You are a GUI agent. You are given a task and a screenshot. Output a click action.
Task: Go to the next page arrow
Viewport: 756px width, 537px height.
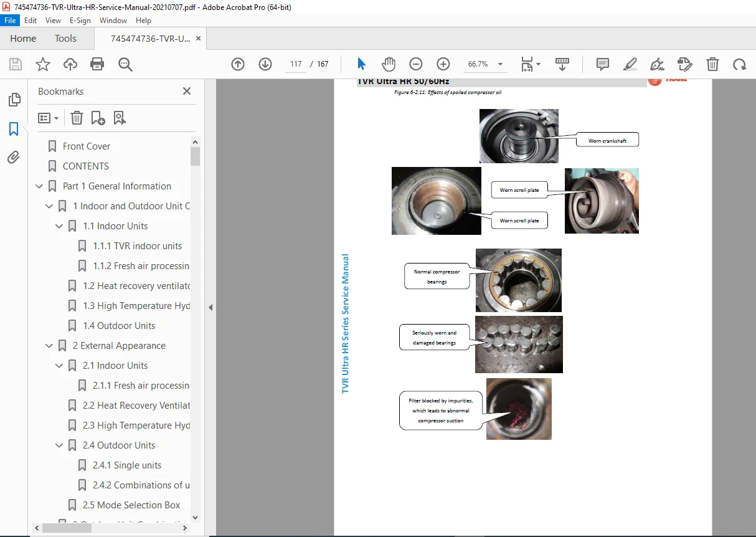pyautogui.click(x=265, y=64)
